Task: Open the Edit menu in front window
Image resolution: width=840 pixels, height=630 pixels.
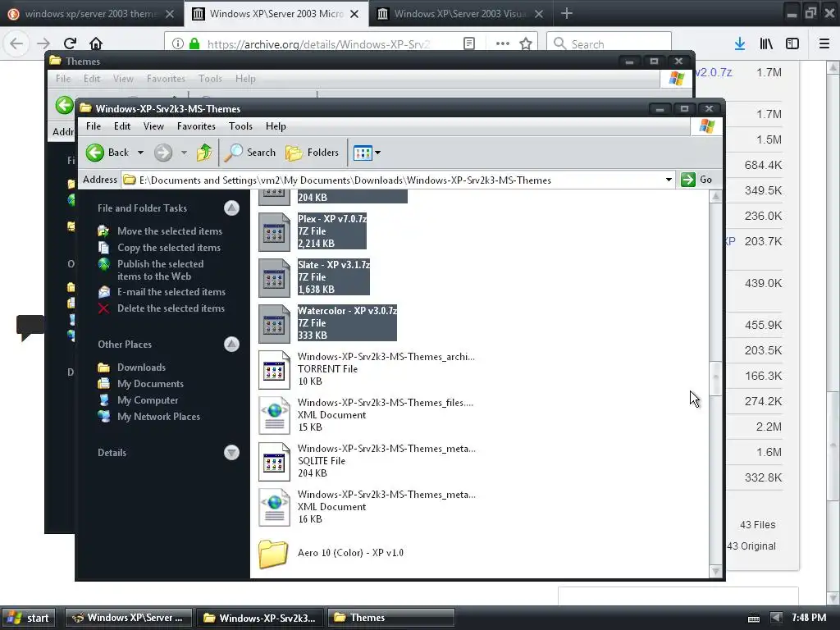Action: pos(122,126)
